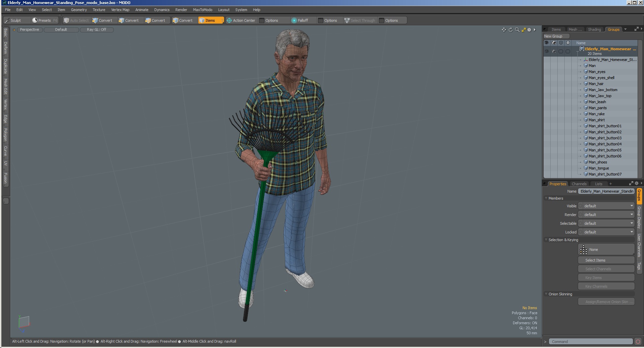
Task: Open tab list dropdown arrow beside Groups
Action: pos(625,29)
